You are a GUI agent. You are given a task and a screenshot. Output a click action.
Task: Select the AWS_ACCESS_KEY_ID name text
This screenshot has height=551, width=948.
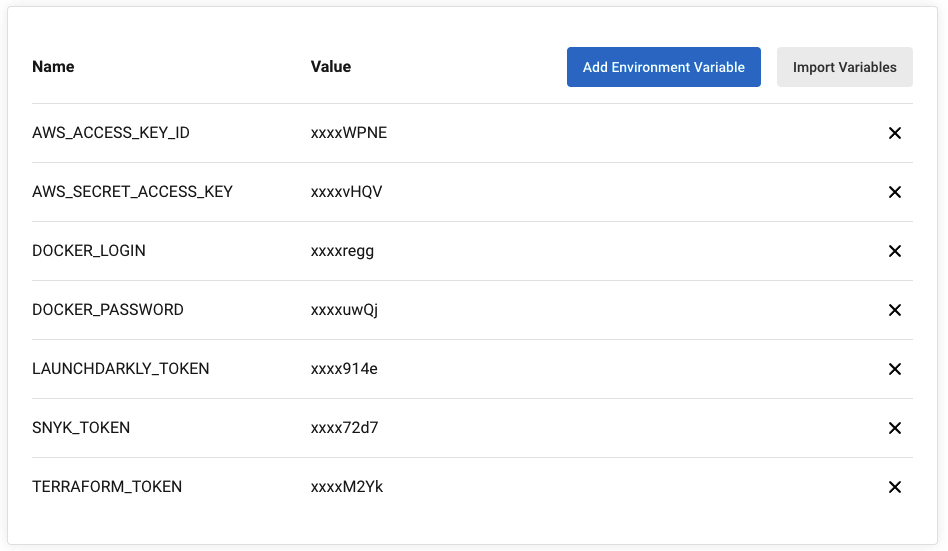click(111, 132)
